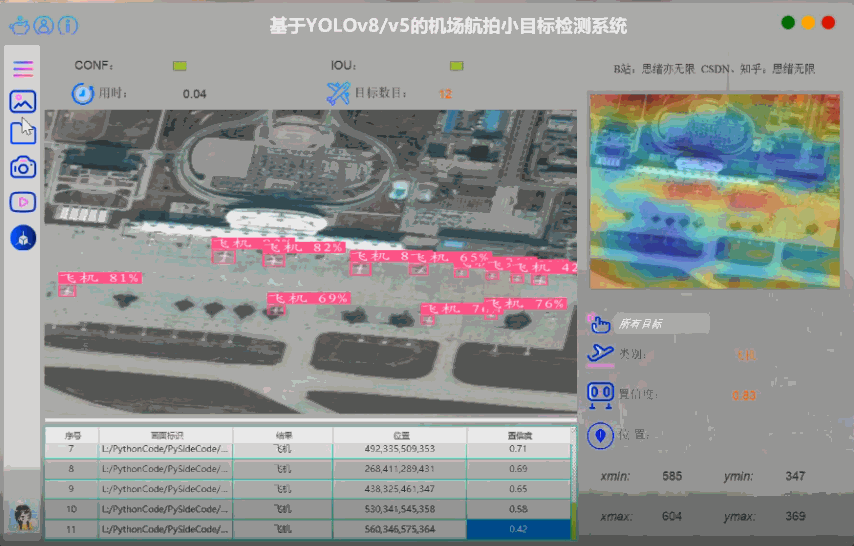This screenshot has width=854, height=546.
Task: Select the confidence cell 0.69
Action: point(518,469)
